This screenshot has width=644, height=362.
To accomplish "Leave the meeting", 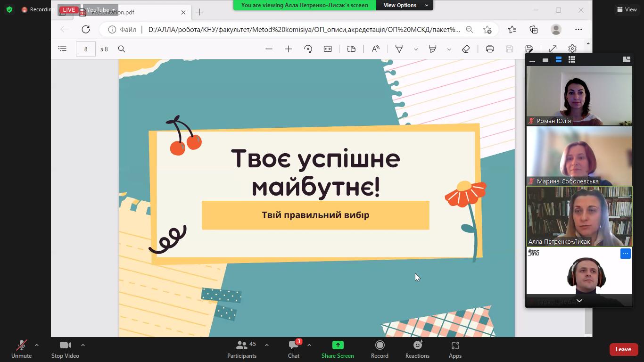I will 623,349.
